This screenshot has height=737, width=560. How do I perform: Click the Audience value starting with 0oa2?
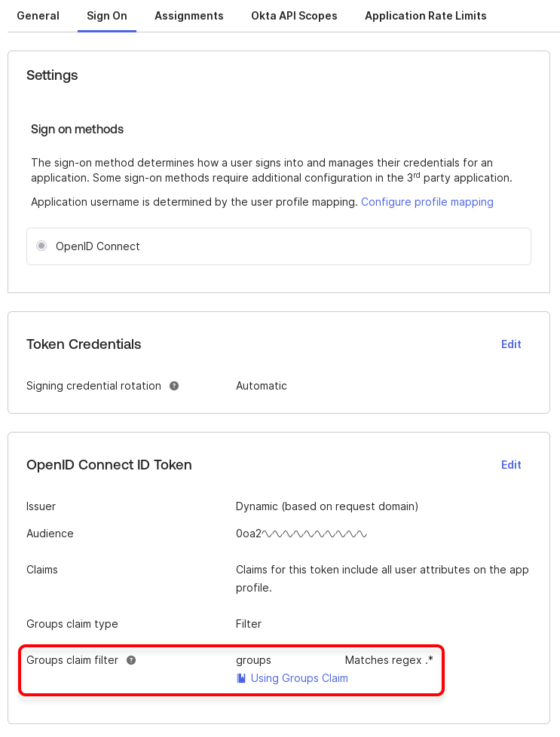click(x=301, y=534)
